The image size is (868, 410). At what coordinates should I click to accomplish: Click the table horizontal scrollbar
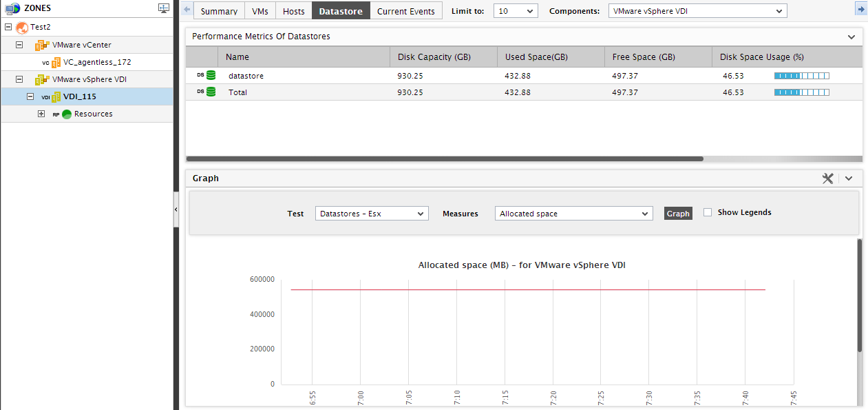445,158
